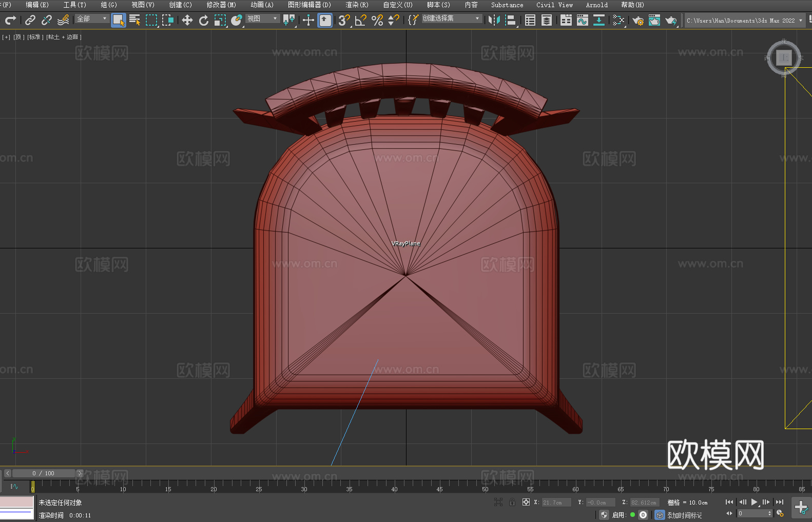812x522 pixels.
Task: Click the pink color swatch in status bar
Action: click(x=17, y=502)
